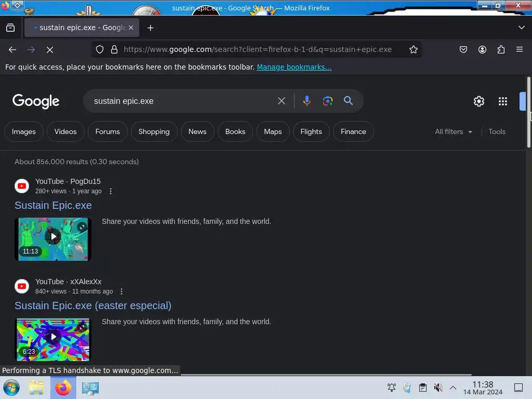This screenshot has height=399, width=532.
Task: Open the Sustain Epic.exe video link
Action: [x=53, y=205]
